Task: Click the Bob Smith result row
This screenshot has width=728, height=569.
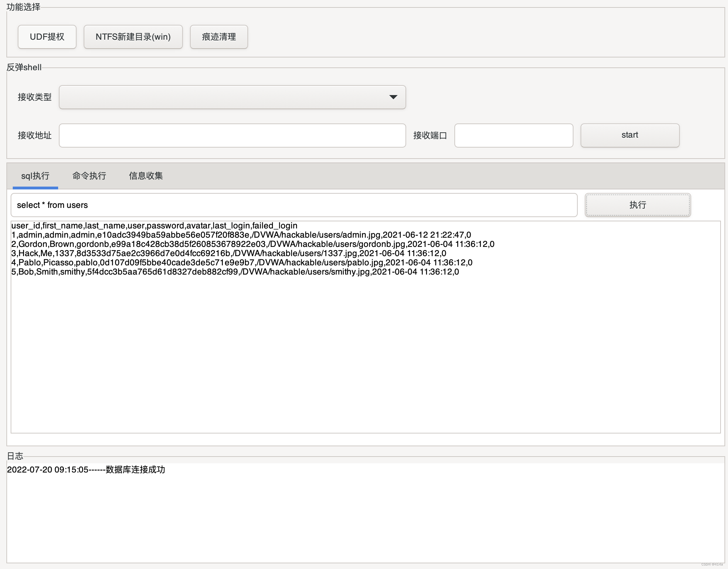Action: click(235, 272)
